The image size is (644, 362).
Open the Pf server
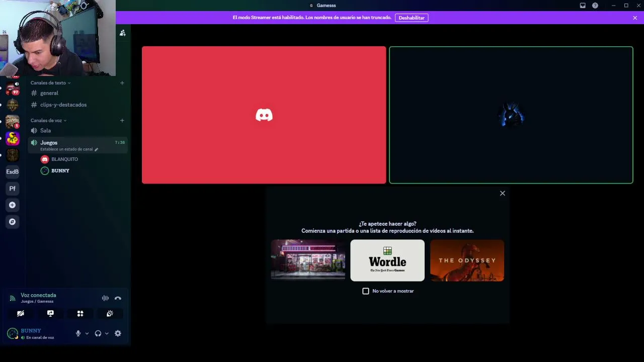click(x=13, y=189)
